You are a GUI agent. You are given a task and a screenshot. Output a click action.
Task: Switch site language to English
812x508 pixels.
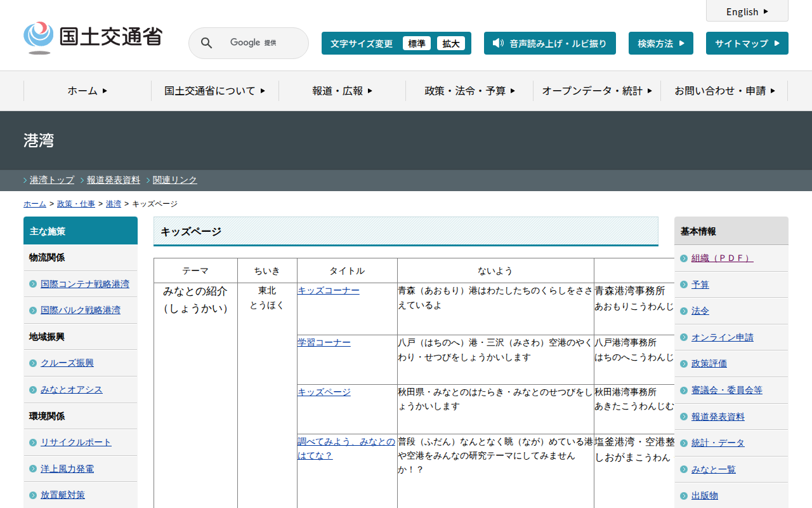[x=747, y=11]
